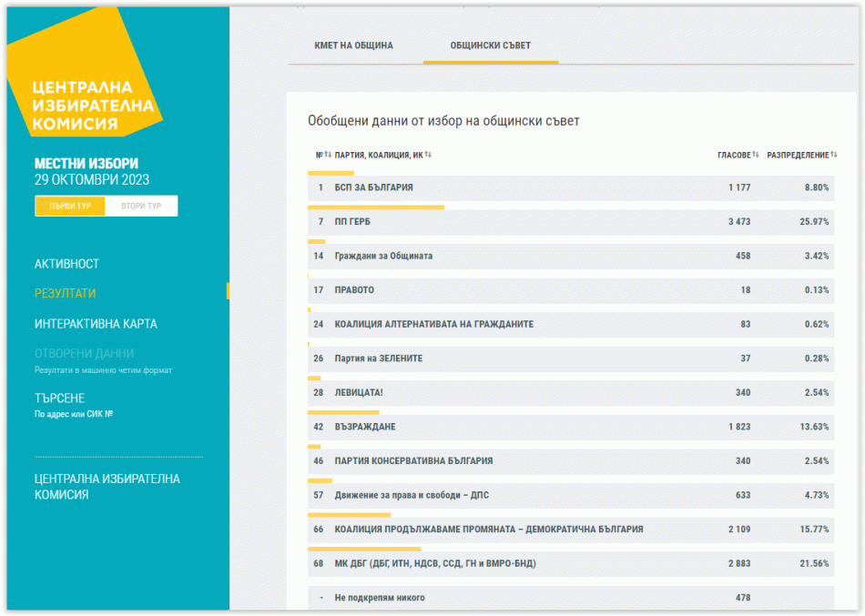Switch to Втори тур

(x=141, y=206)
